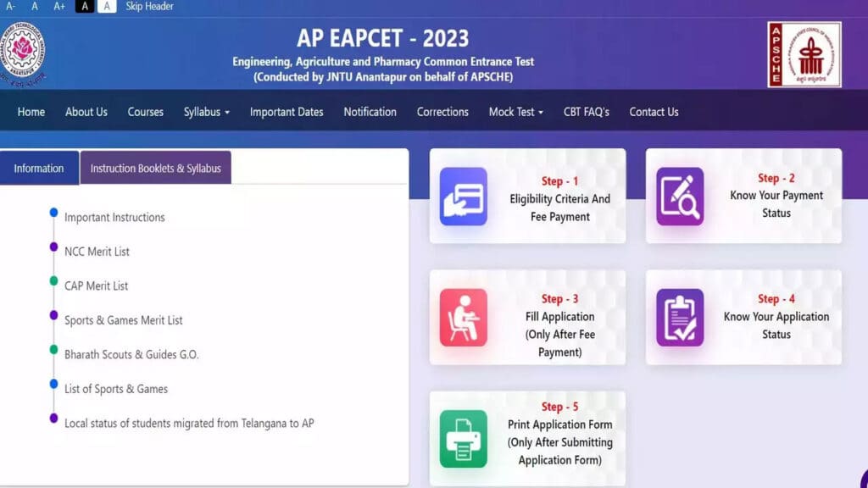This screenshot has width=868, height=488.
Task: Click the APSCHE logo
Action: (804, 54)
